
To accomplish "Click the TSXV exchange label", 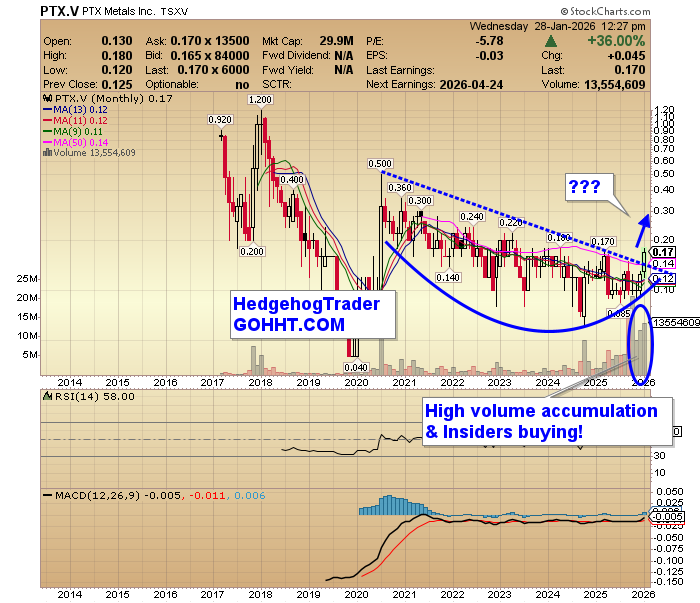I will 175,12.
